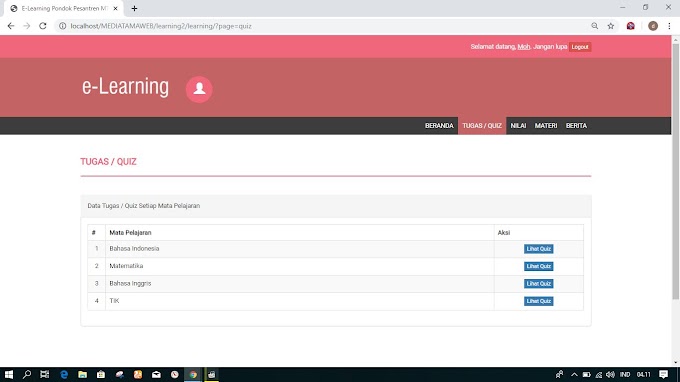The image size is (680, 382).
Task: Open the volume speaker tray icon
Action: click(611, 375)
